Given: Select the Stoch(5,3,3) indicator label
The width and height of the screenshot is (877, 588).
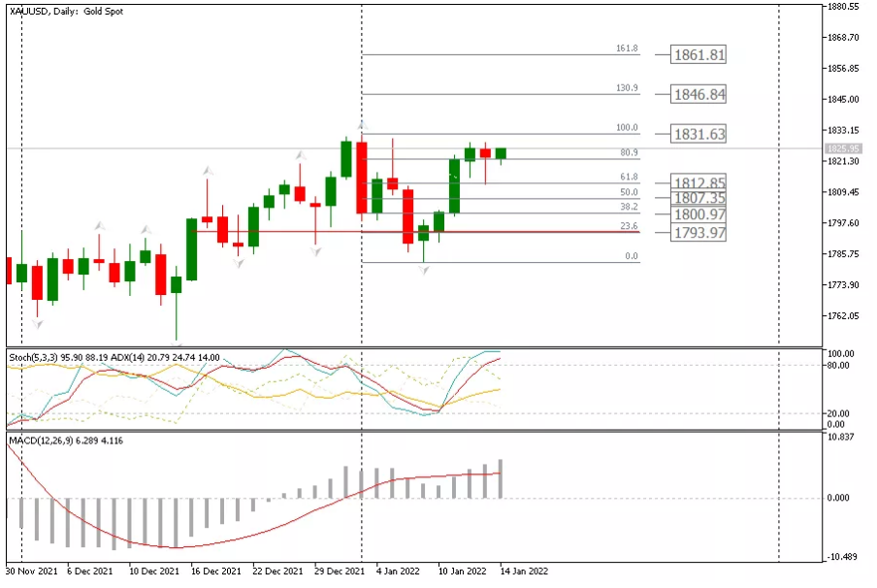Looking at the screenshot, I should pyautogui.click(x=34, y=357).
